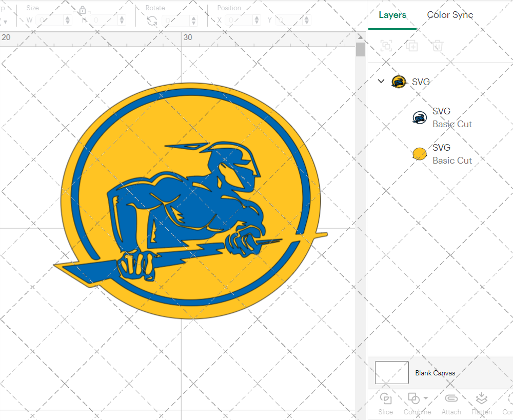Click the Duplicate layer icon

412,46
